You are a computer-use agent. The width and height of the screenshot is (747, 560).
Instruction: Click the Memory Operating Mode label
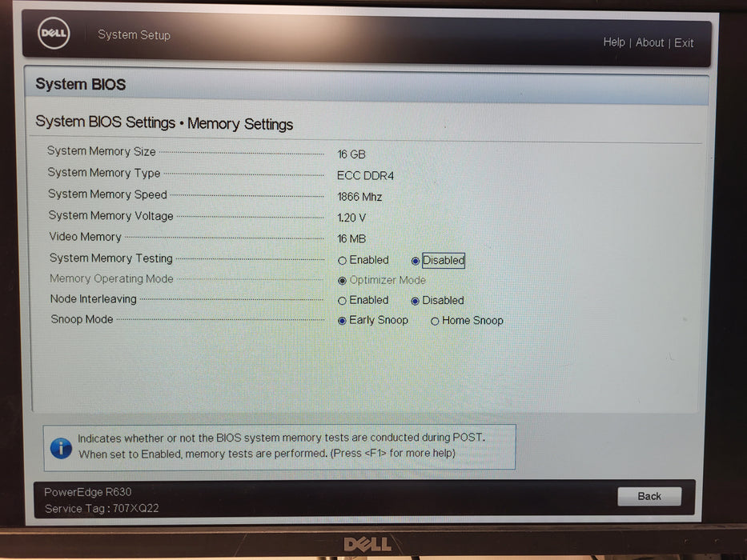click(x=111, y=278)
